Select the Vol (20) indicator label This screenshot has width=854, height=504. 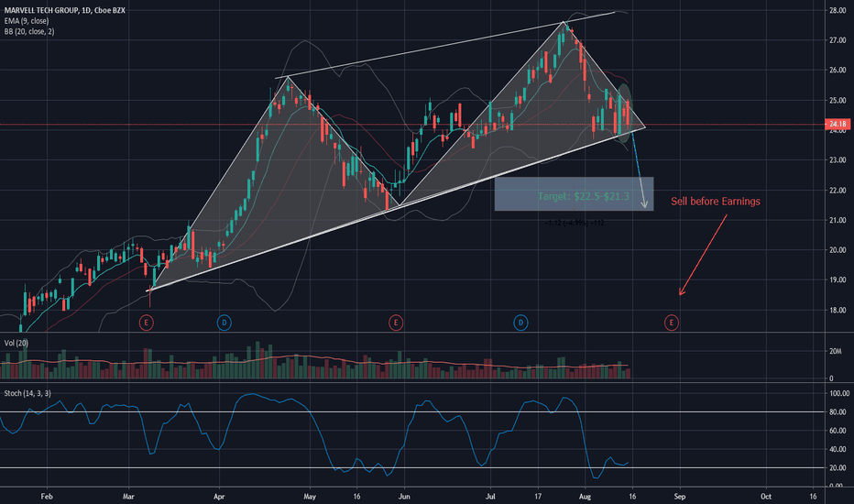pos(16,343)
